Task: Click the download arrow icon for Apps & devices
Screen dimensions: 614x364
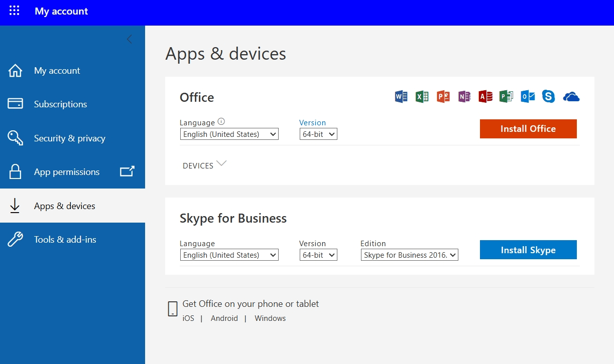Action: point(15,206)
